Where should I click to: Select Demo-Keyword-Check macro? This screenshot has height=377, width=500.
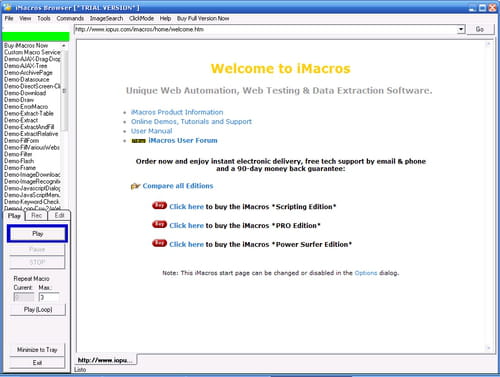click(x=32, y=202)
